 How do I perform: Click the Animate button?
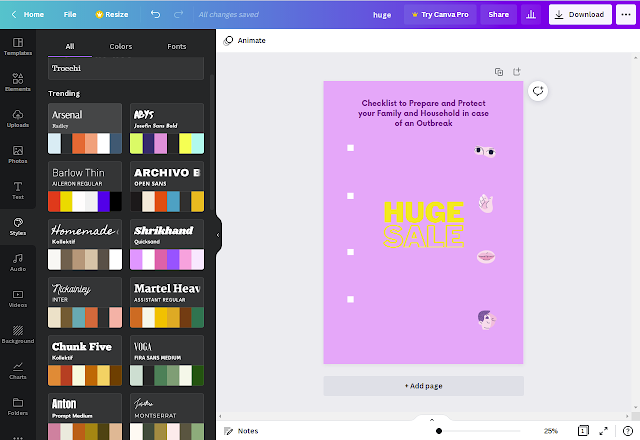[x=245, y=40]
